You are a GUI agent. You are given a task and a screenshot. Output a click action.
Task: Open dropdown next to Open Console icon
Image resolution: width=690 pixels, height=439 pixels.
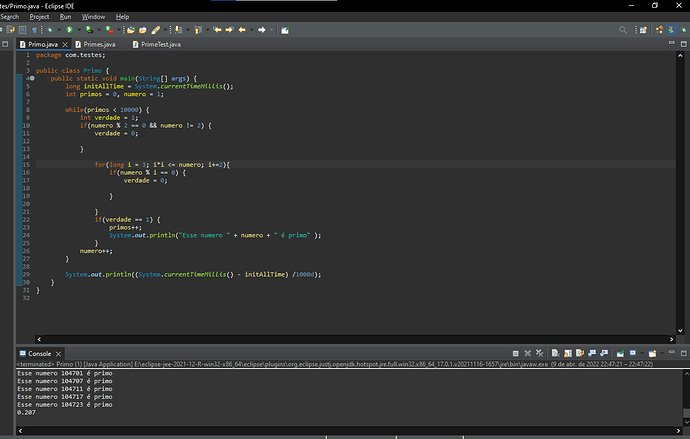click(662, 353)
